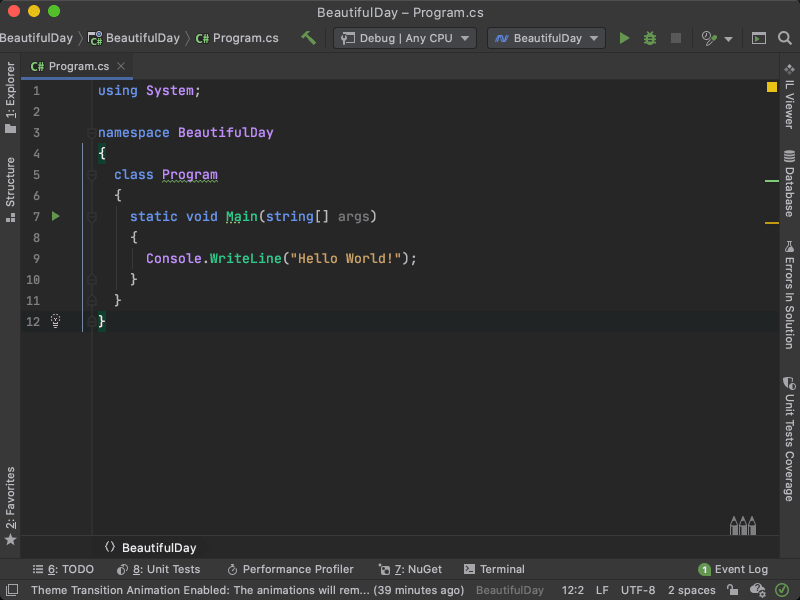Click the read-only lock icon in status bar
This screenshot has width=800, height=600.
[x=733, y=590]
